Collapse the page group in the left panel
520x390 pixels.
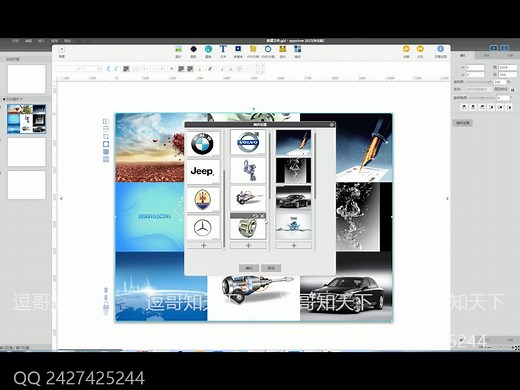[x=4, y=99]
